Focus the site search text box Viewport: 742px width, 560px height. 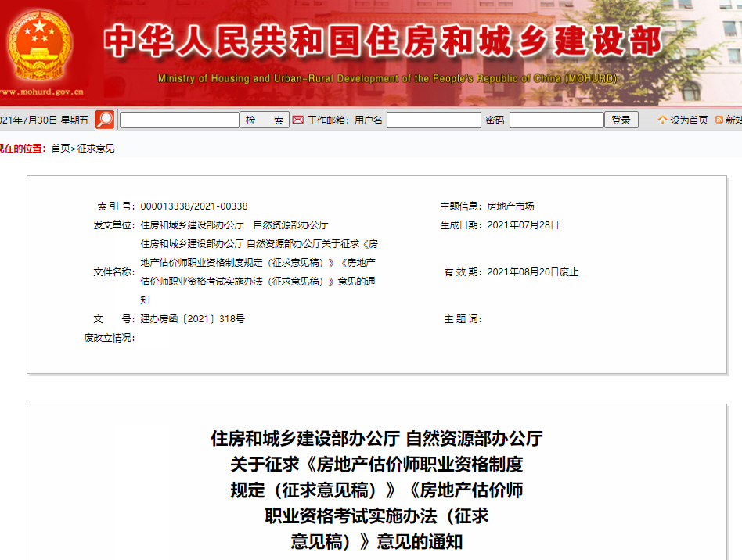point(179,120)
